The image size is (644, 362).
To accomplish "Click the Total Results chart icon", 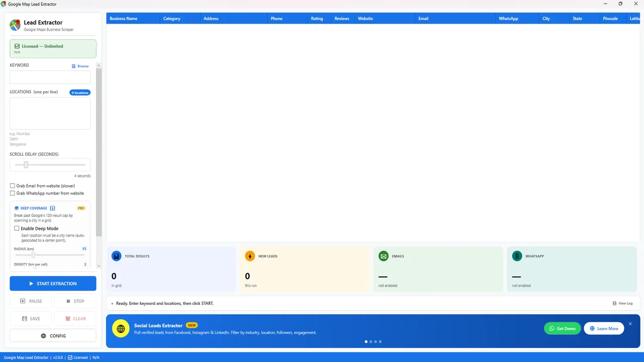I will pyautogui.click(x=116, y=256).
